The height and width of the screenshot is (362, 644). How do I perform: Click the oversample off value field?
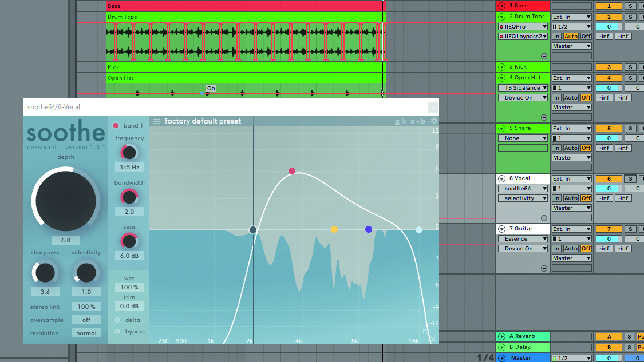click(86, 320)
